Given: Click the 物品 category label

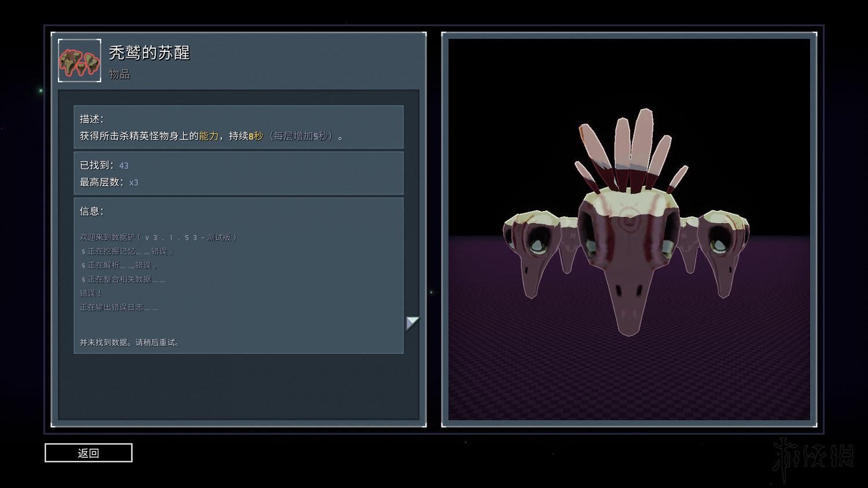Looking at the screenshot, I should (119, 74).
